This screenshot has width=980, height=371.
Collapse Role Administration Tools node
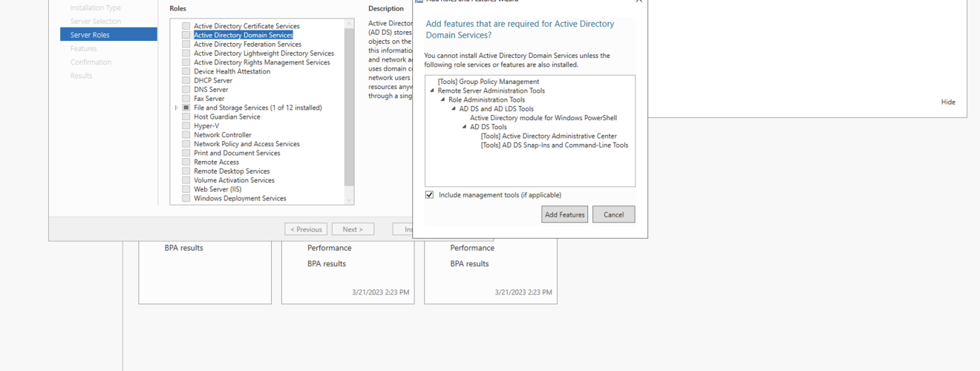point(443,99)
